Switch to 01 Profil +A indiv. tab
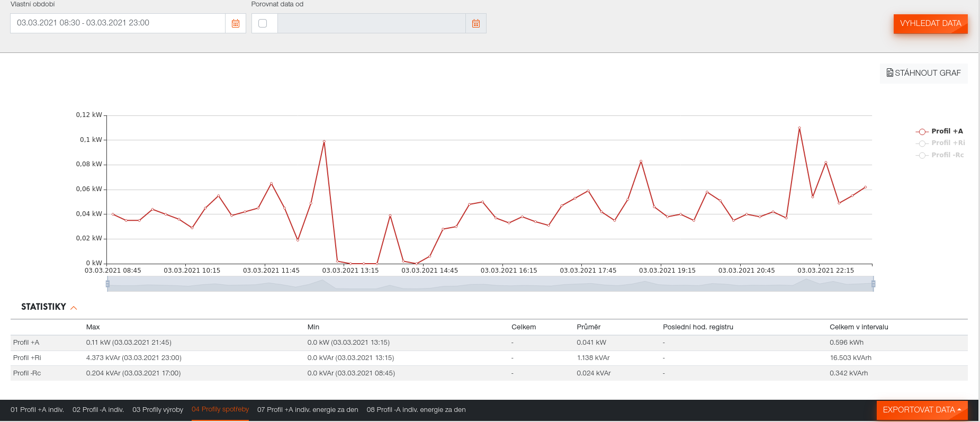Viewport: 980px width, 422px height. click(x=37, y=410)
